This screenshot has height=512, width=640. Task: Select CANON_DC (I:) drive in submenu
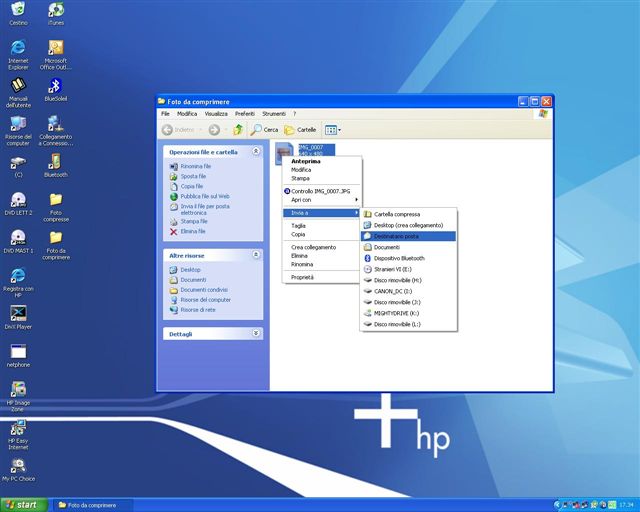coord(409,291)
